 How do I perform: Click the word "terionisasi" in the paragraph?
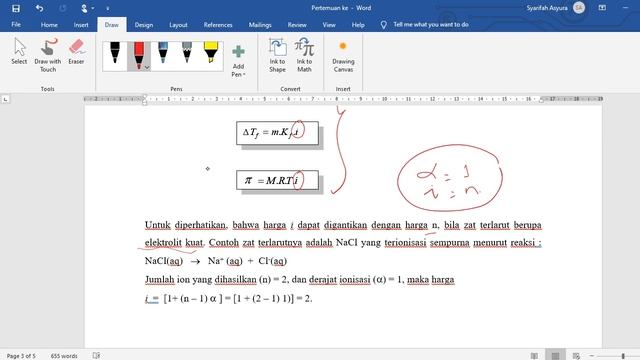tap(405, 242)
